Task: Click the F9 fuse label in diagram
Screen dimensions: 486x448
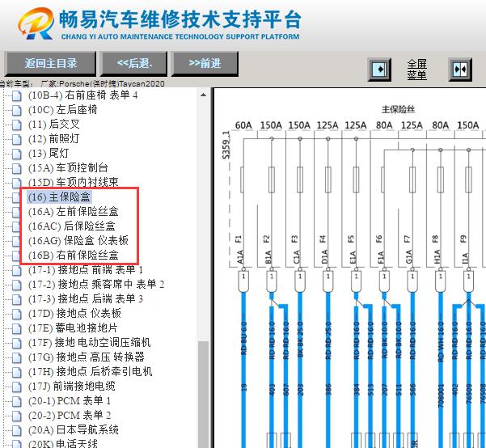Action: 463,239
